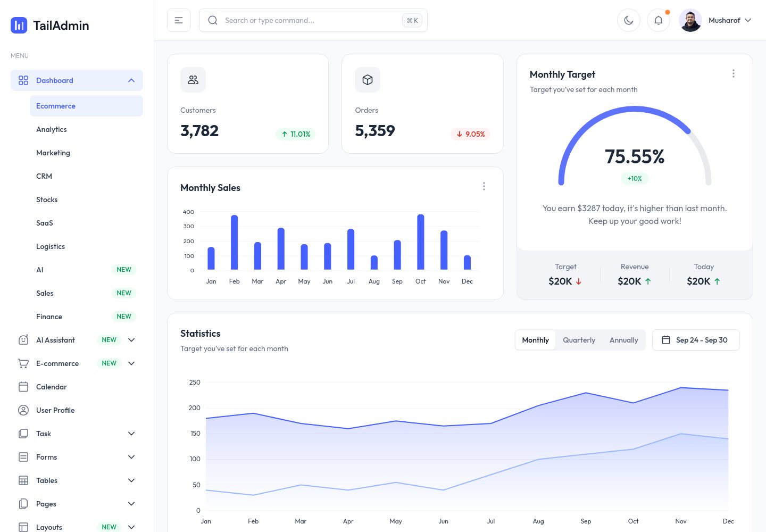Click the Orders box icon

point(368,80)
